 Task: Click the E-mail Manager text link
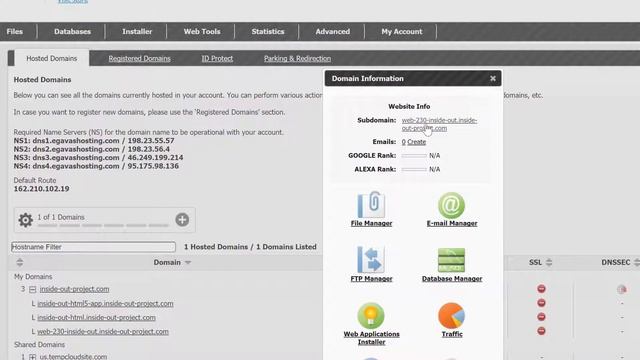[452, 223]
